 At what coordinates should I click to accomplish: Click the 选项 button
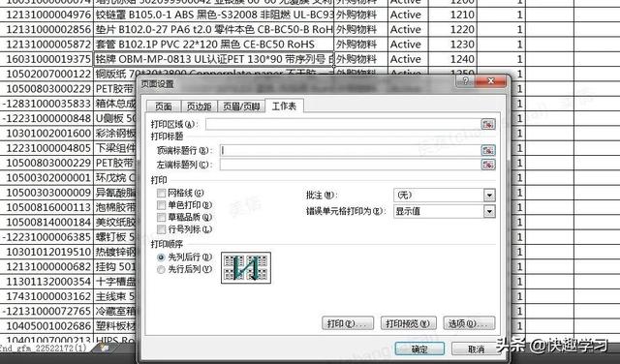click(x=469, y=323)
